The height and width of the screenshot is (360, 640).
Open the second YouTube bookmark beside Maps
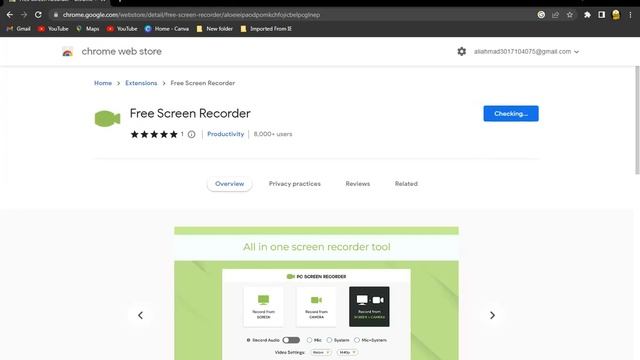122,29
